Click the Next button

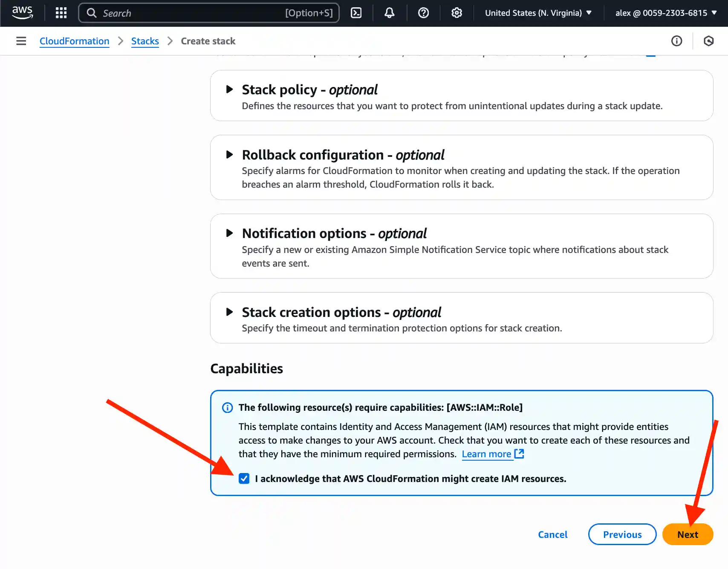(x=688, y=534)
